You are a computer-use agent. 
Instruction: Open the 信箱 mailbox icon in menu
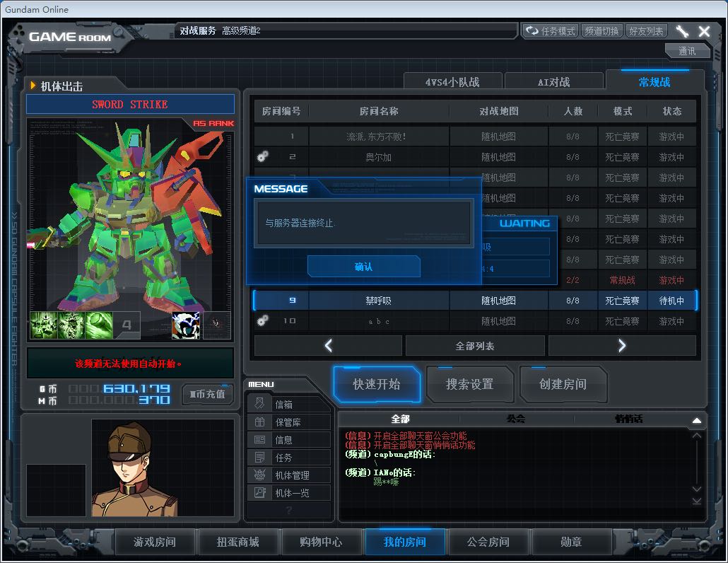click(x=260, y=404)
